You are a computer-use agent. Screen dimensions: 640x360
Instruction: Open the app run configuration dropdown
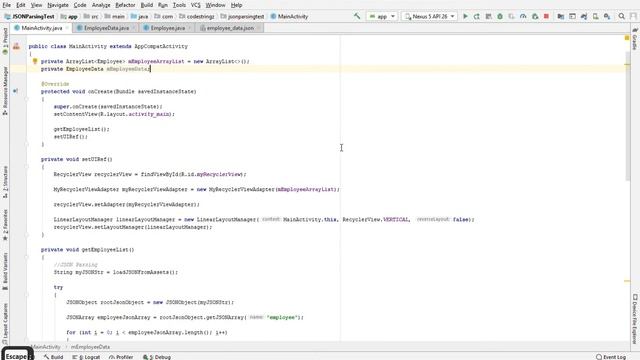(382, 16)
